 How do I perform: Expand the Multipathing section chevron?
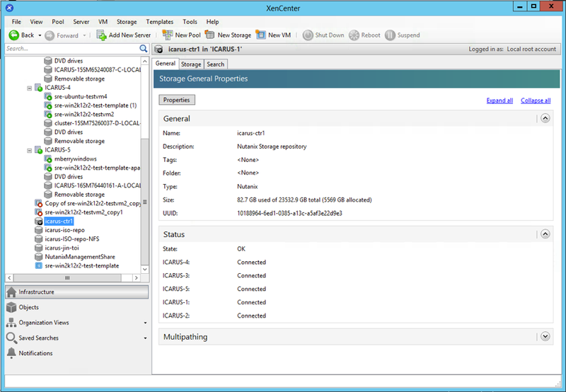click(x=545, y=336)
